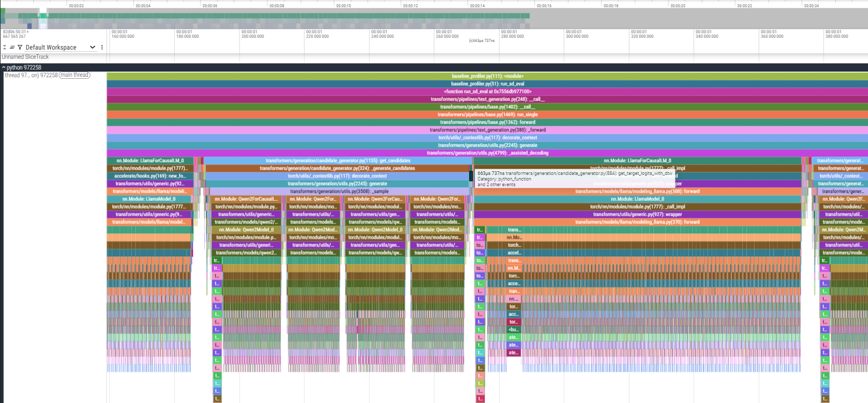
Task: Select the modeling_llama.py(370): forward slice
Action: (x=638, y=222)
